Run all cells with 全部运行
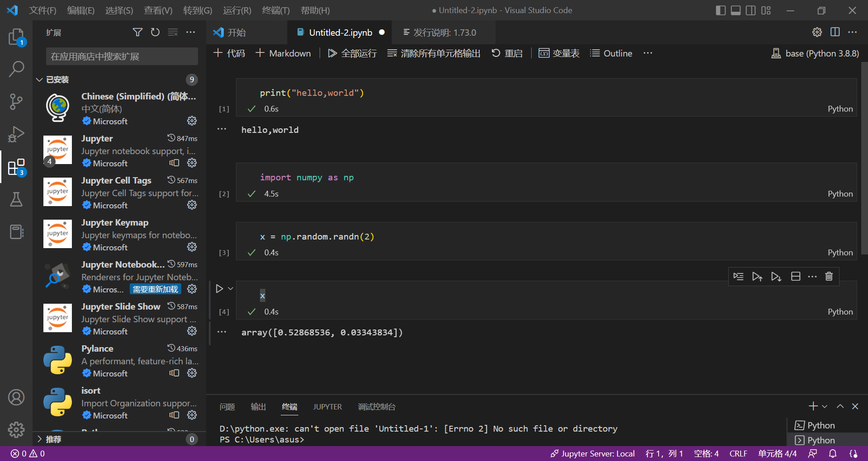The height and width of the screenshot is (461, 868). point(352,53)
